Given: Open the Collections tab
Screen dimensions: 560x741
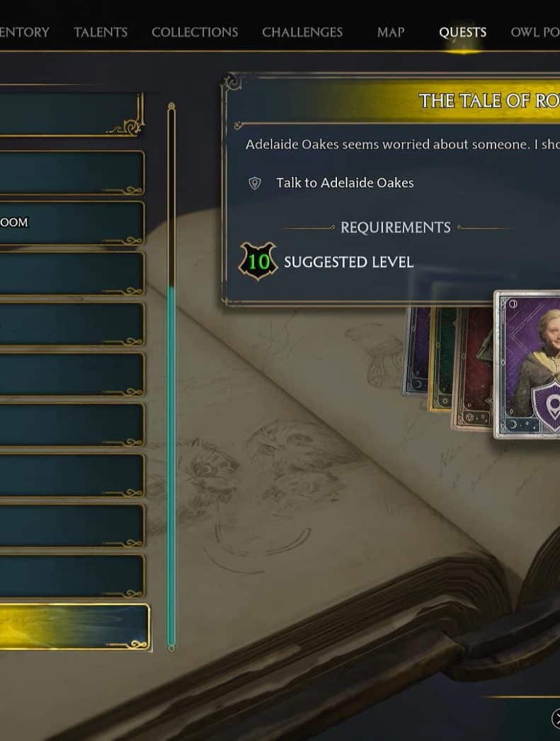Looking at the screenshot, I should click(195, 32).
